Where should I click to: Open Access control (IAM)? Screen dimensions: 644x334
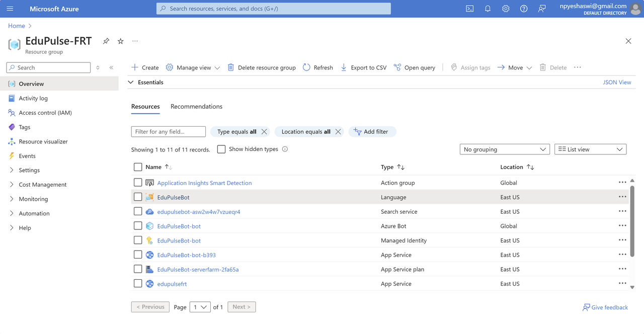coord(45,113)
